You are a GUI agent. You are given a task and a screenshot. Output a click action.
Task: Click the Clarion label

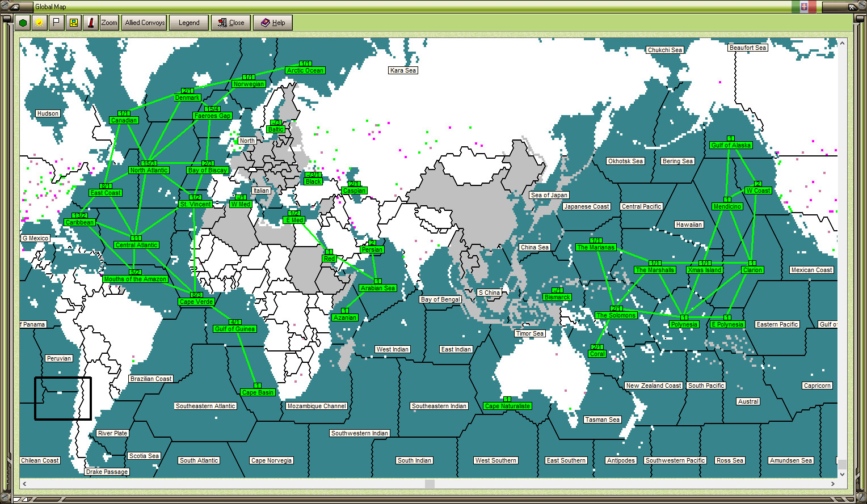[752, 270]
